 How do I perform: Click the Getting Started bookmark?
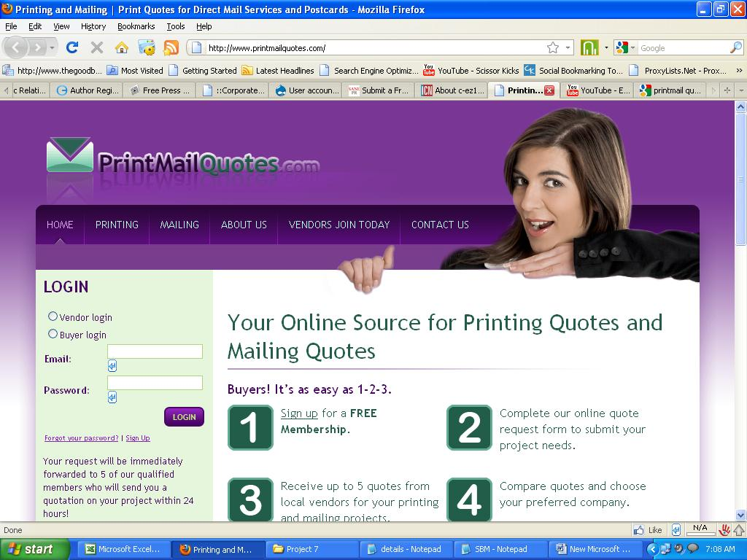click(203, 71)
